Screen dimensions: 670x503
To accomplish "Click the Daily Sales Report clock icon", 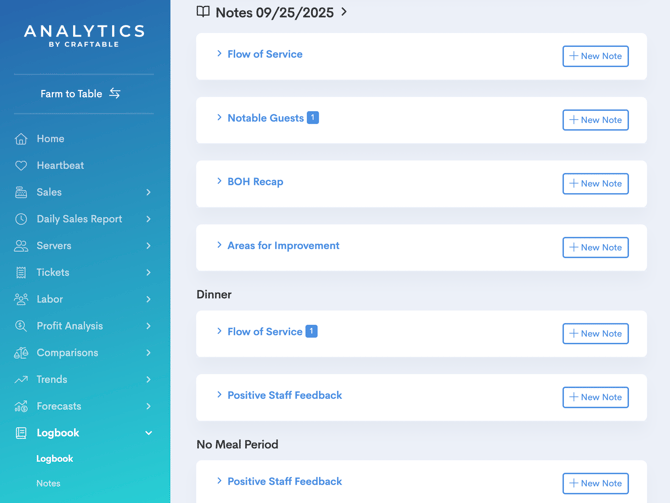I will coord(21,219).
